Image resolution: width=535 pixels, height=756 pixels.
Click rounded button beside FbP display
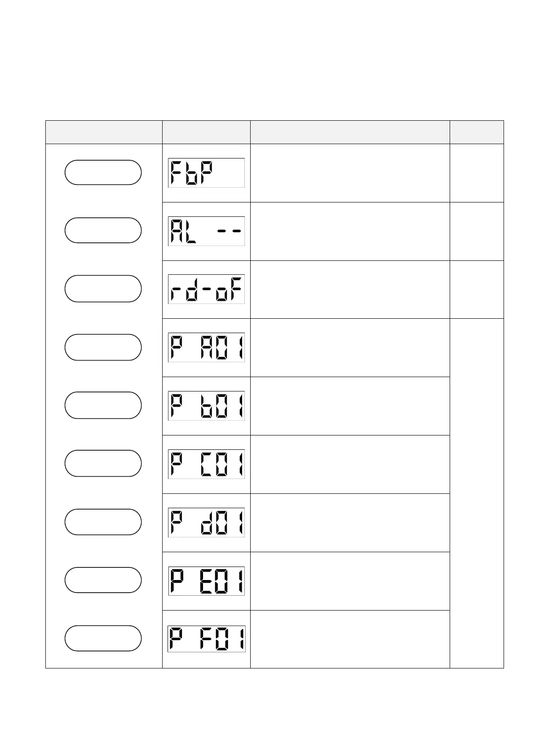tap(103, 172)
